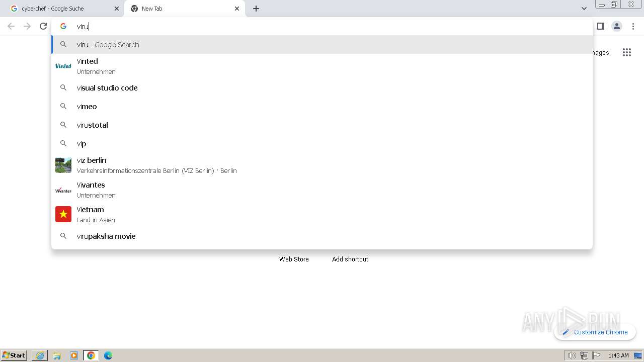Select the New Tab tab

point(185,9)
